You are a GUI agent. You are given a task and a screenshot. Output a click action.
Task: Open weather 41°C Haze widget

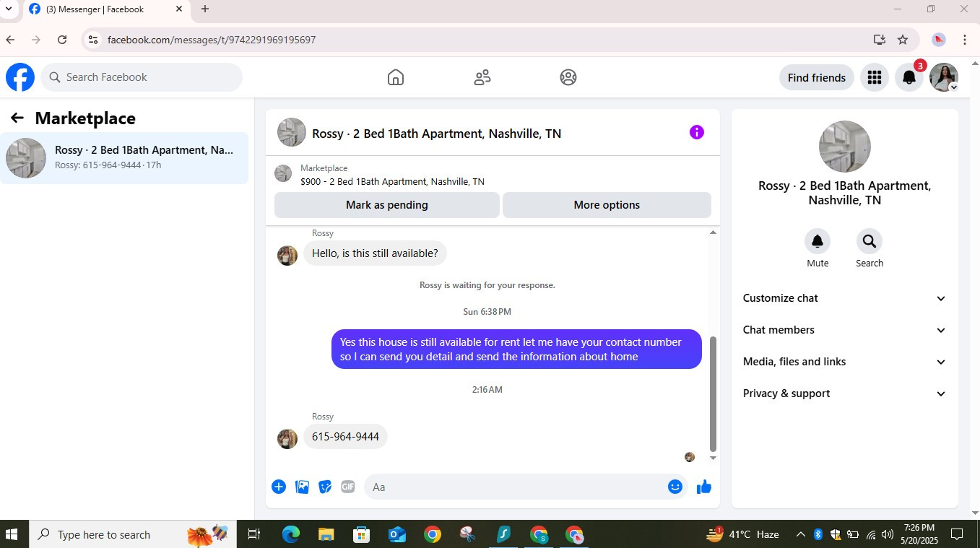742,534
